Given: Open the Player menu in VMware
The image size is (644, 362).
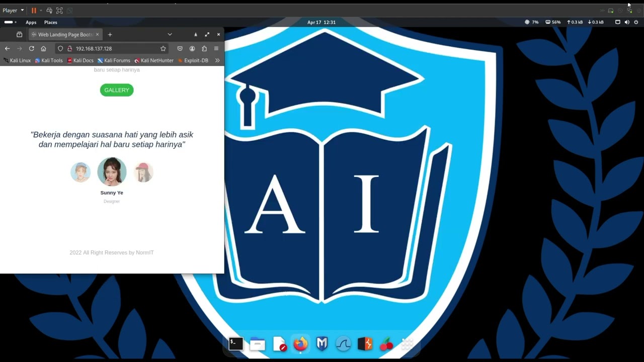Looking at the screenshot, I should 13,10.
